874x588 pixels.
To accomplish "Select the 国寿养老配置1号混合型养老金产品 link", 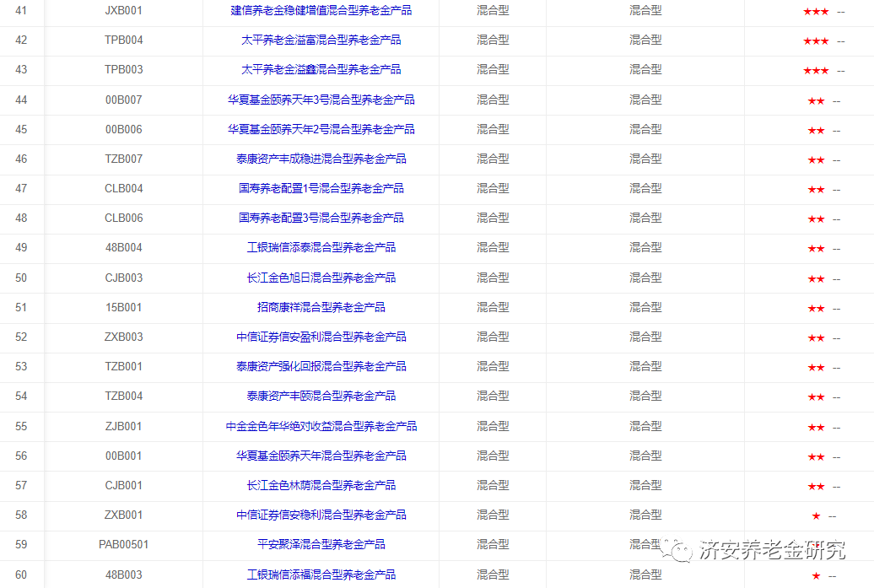I will coord(321,188).
